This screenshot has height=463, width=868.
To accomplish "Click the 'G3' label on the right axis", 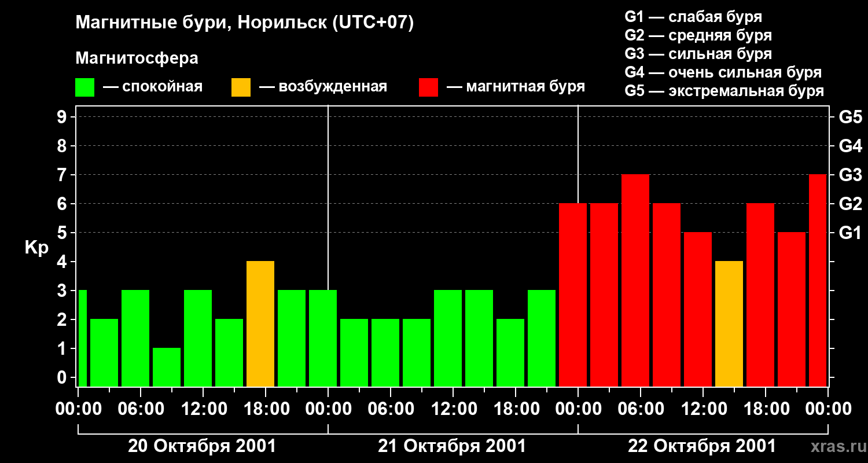I will coord(850,175).
